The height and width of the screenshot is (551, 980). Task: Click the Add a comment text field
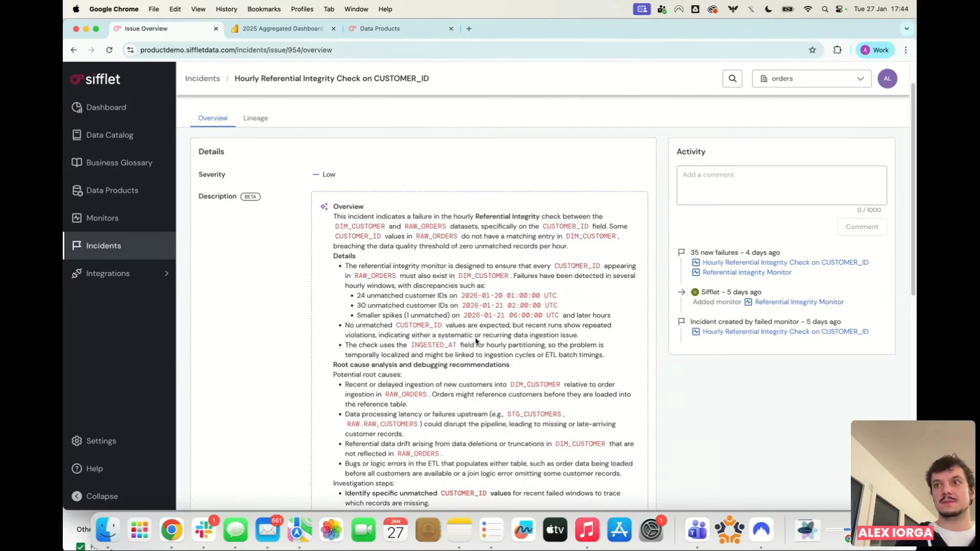pyautogui.click(x=781, y=185)
